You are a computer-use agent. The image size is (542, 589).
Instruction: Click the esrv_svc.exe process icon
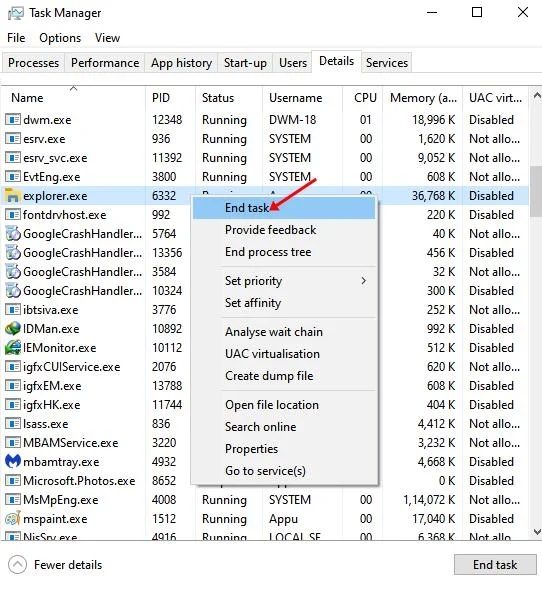click(13, 158)
